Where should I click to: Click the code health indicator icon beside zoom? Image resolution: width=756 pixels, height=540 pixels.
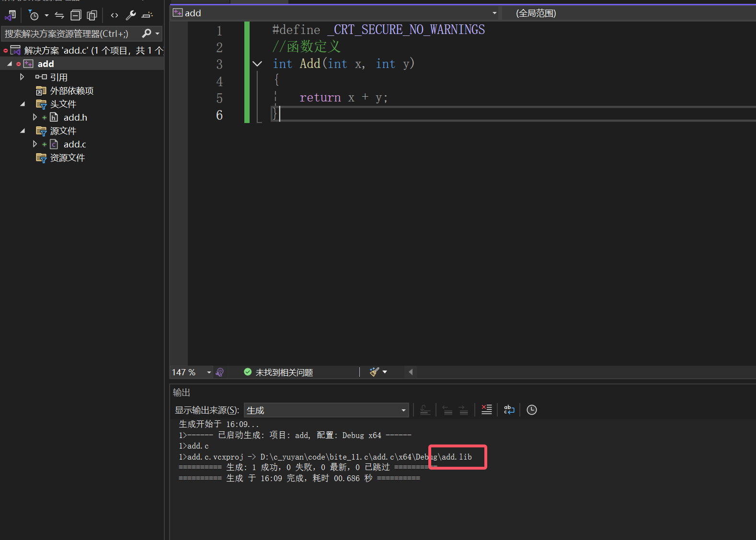pos(220,372)
